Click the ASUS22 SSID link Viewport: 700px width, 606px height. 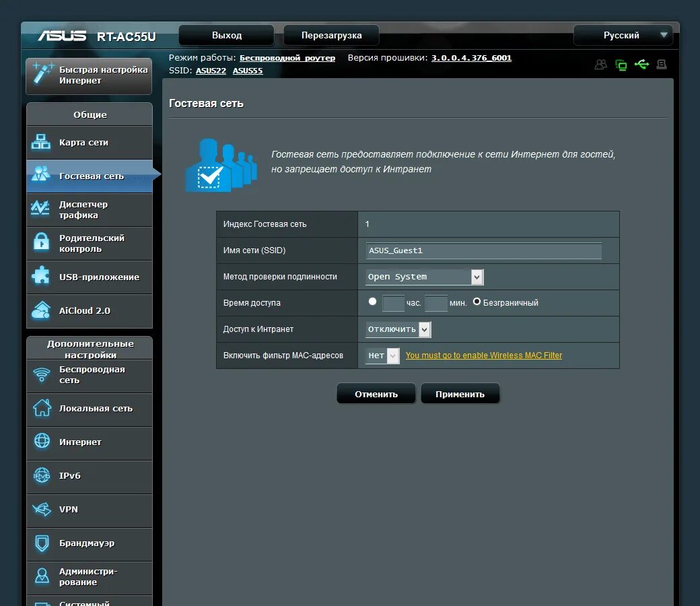211,71
